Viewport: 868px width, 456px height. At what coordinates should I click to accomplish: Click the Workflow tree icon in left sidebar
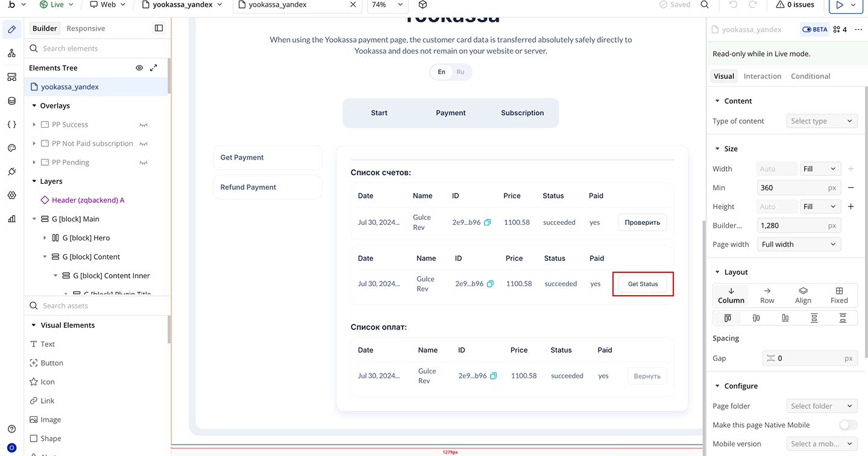coord(11,54)
